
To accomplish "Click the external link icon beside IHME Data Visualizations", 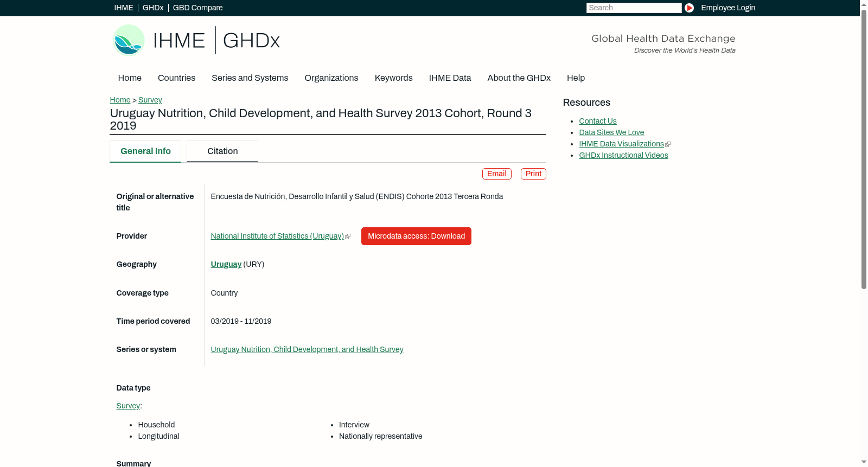I will (x=668, y=144).
